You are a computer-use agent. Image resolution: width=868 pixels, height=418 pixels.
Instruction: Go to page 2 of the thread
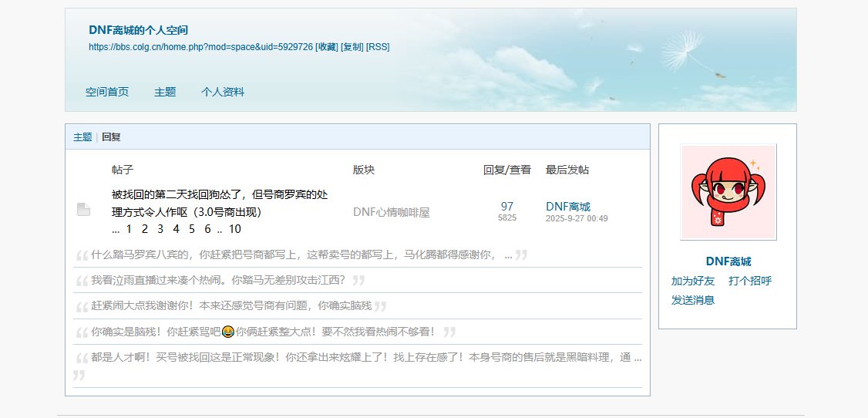coord(144,229)
